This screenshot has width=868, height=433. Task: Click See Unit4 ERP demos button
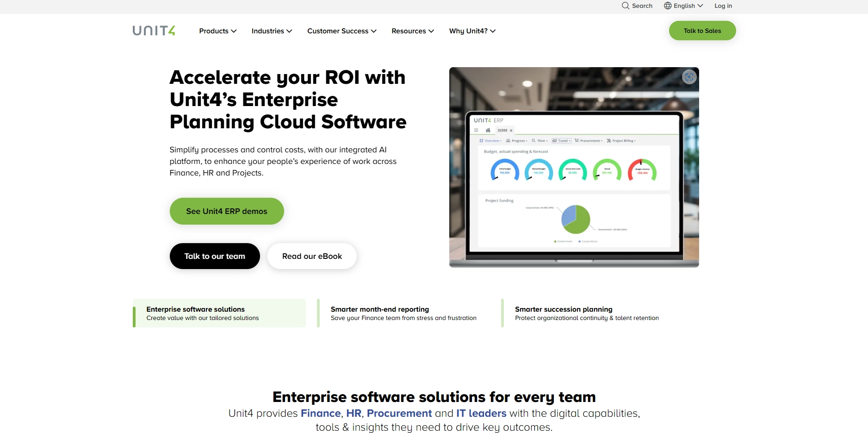(227, 211)
